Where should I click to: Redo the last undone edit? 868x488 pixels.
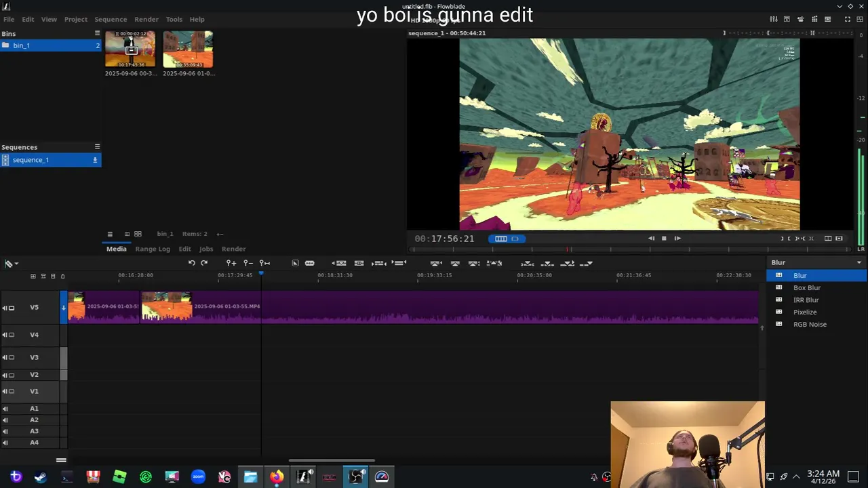pyautogui.click(x=204, y=263)
